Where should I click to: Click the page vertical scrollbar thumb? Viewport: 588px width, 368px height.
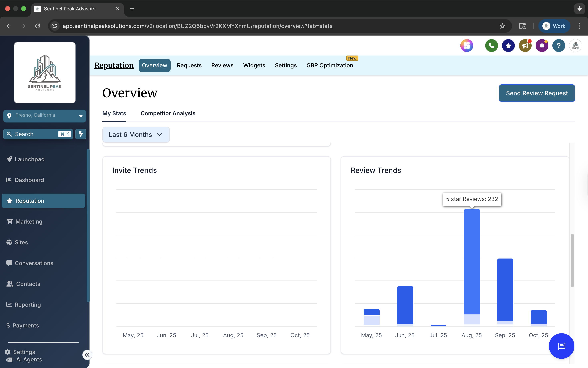point(572,261)
